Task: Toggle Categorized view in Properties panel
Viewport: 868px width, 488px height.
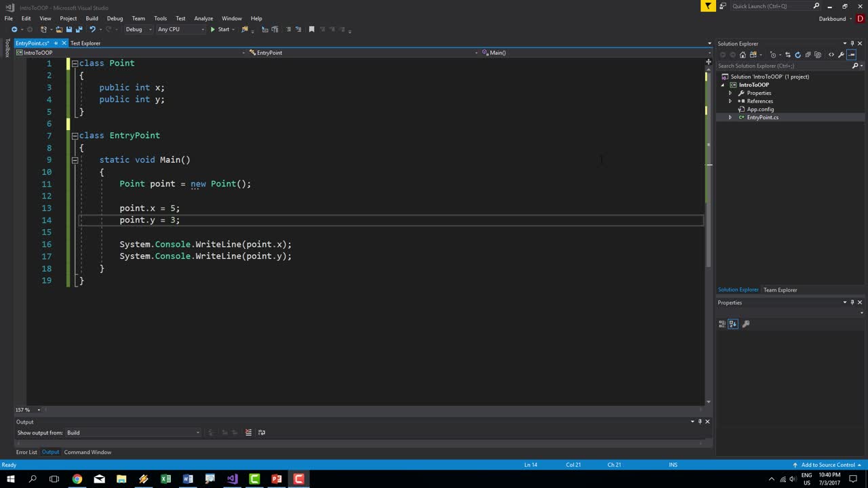Action: point(722,324)
